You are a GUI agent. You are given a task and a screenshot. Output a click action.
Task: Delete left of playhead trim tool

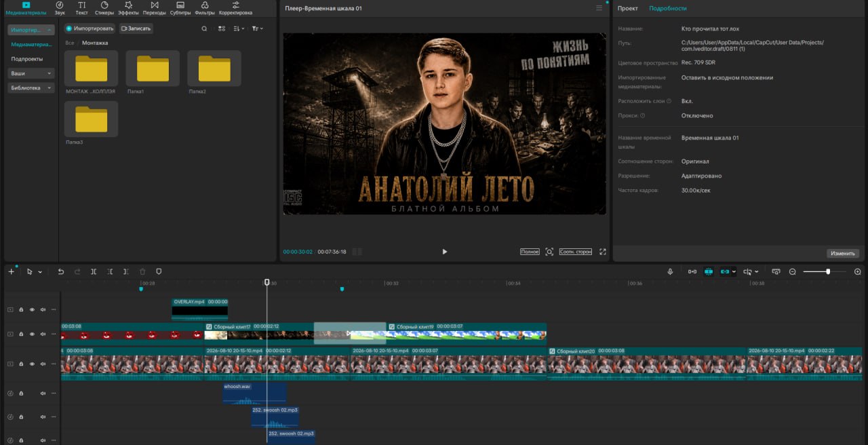[110, 271]
